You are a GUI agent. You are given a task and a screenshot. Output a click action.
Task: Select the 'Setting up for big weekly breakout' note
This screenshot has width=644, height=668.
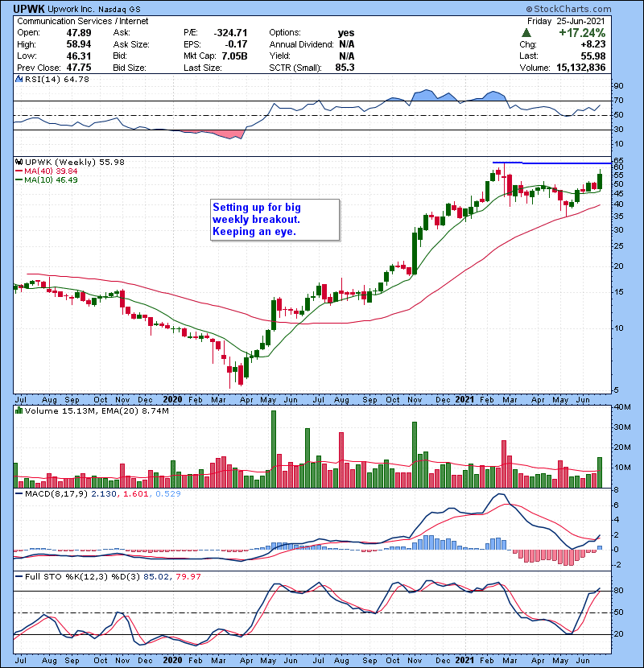pos(273,220)
